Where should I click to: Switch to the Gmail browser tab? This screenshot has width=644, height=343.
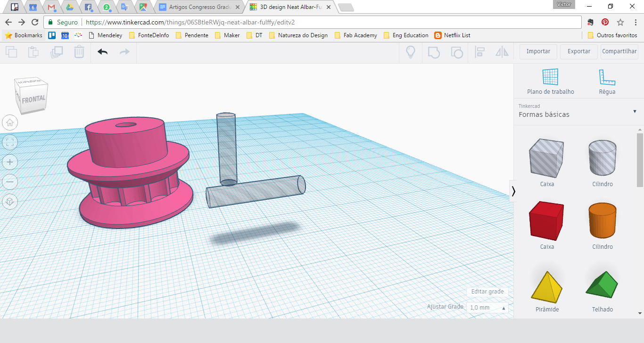51,7
